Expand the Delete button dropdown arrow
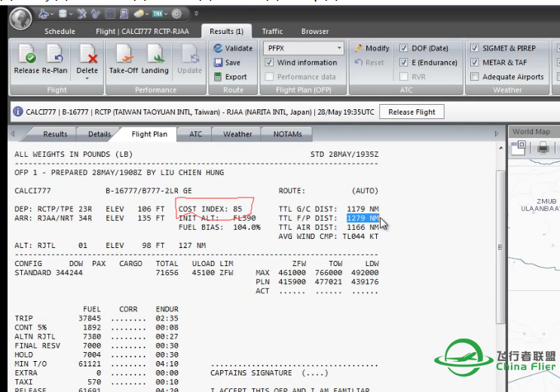The image size is (560, 392). click(x=87, y=78)
